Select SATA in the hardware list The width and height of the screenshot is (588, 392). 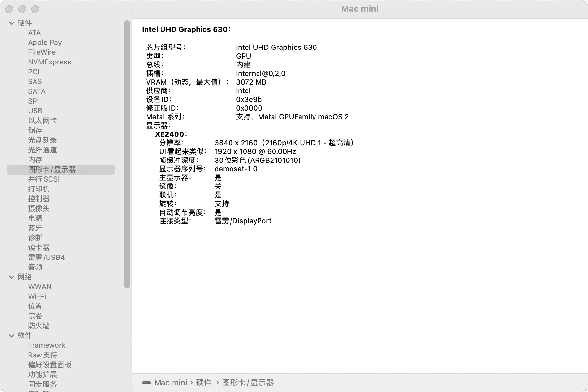(x=37, y=91)
